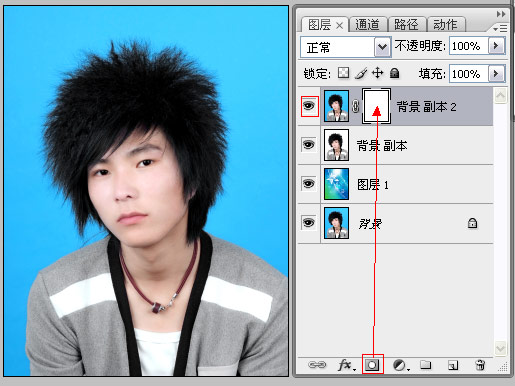Select the white layer mask thumbnail
The height and width of the screenshot is (386, 515).
(x=376, y=106)
